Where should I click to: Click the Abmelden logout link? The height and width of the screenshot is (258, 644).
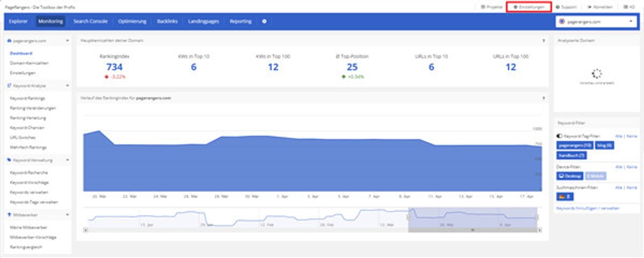click(599, 7)
